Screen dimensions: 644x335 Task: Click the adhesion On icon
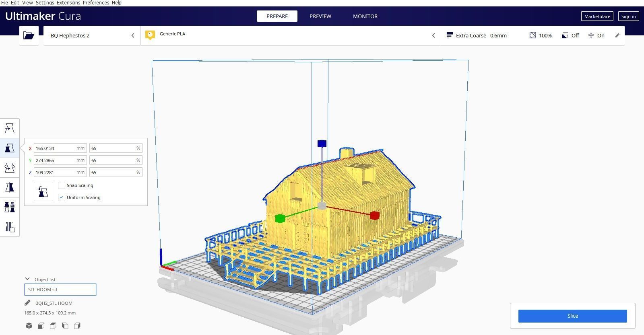tap(591, 35)
